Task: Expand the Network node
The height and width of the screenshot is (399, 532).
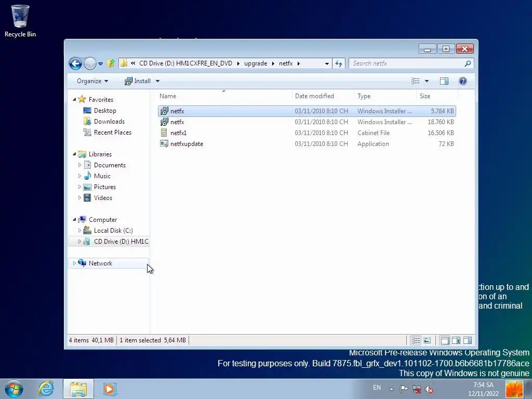Action: click(x=74, y=263)
